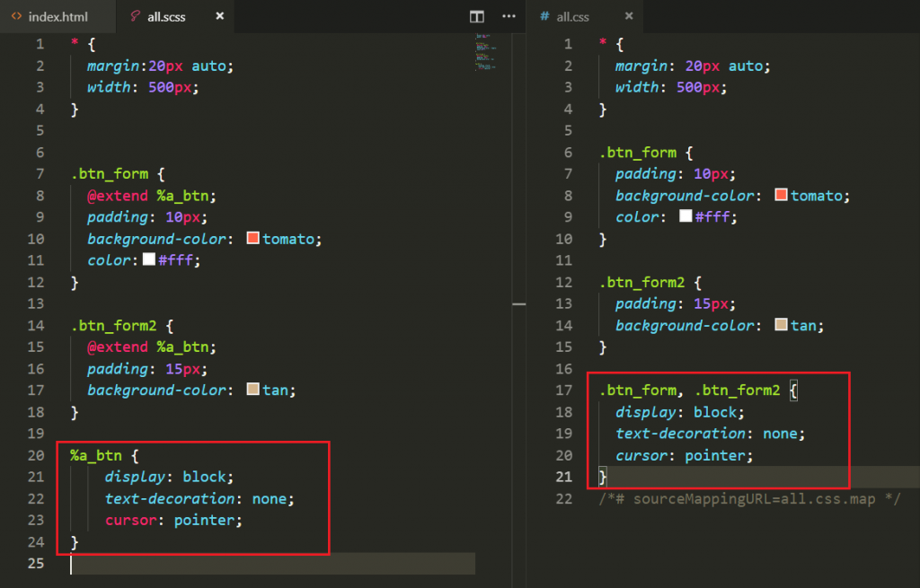Click '.btn_form, .btn_form2 {' selector in all.css
Image resolution: width=920 pixels, height=588 pixels.
click(x=698, y=391)
